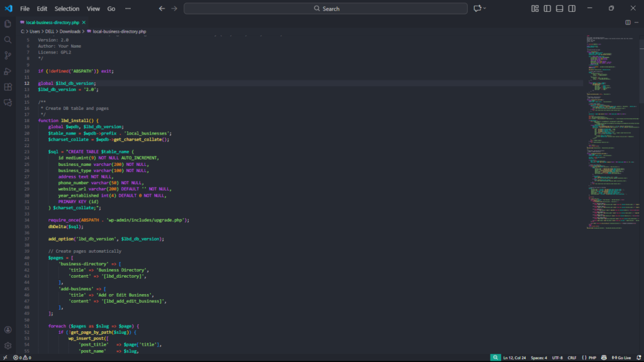Click the PHP language mode in the status bar
The height and width of the screenshot is (362, 644).
pyautogui.click(x=589, y=357)
